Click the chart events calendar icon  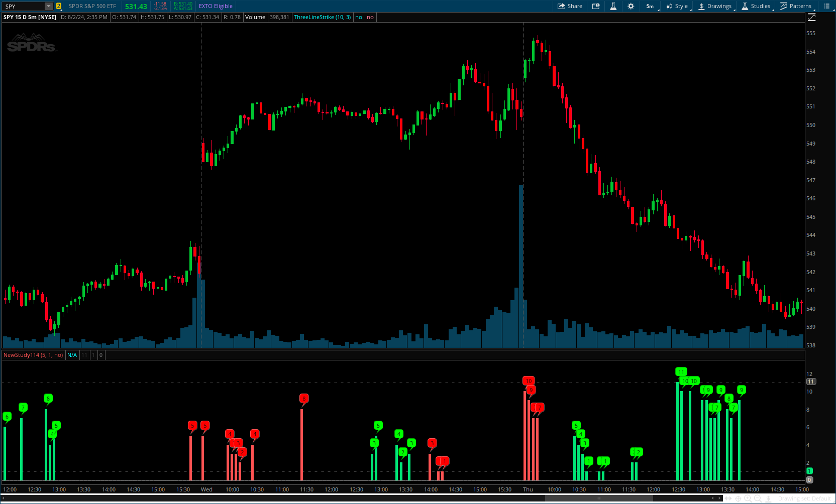coord(596,6)
